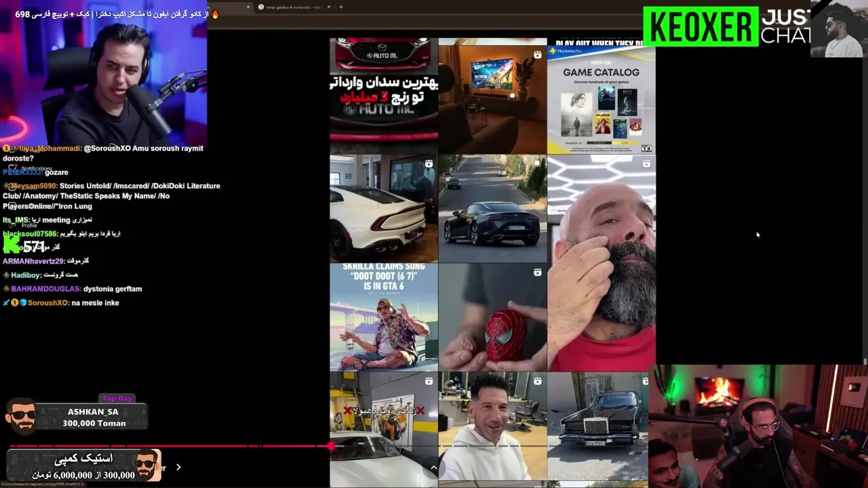Click reel icon on bearded man post

(646, 163)
